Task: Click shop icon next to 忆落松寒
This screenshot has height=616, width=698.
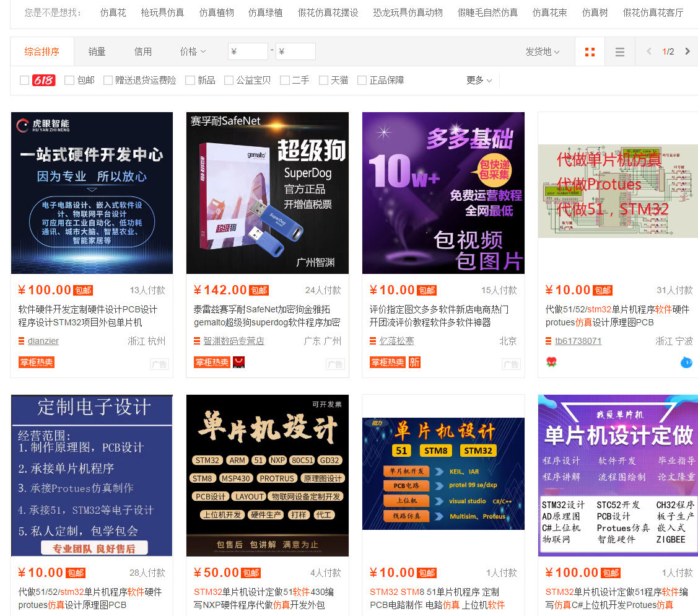Action: pos(373,341)
